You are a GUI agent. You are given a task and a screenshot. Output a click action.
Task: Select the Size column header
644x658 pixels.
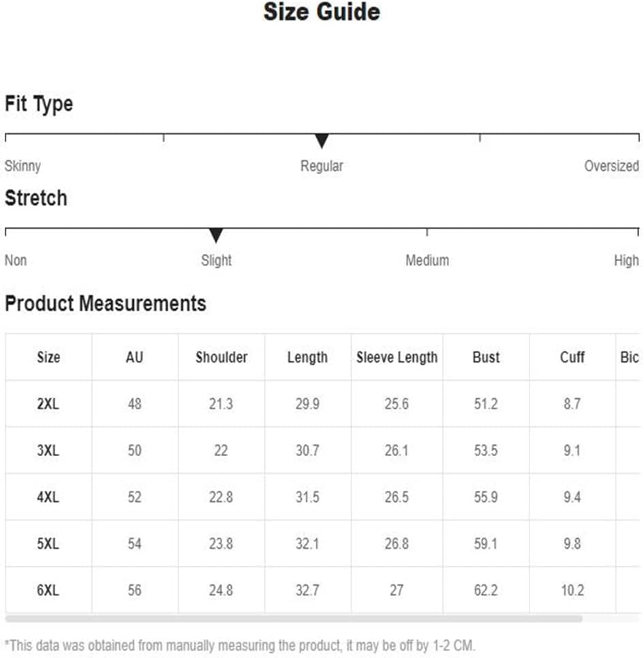click(x=48, y=357)
